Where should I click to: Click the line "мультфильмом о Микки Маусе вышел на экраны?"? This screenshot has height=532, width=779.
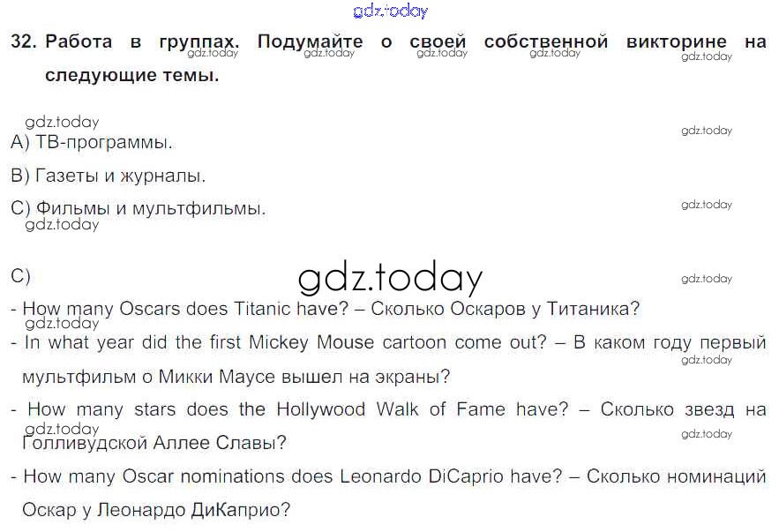point(236,377)
